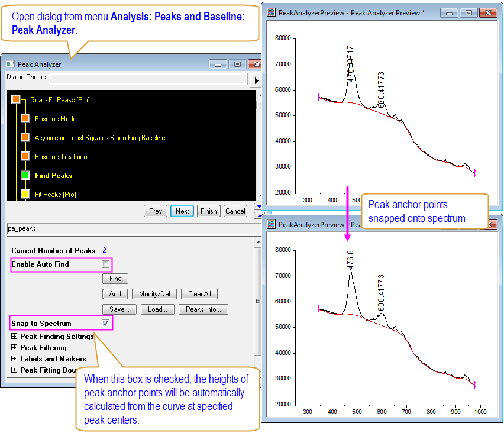Click the green Find Peaks node icon
Viewport: 504px width, 433px height.
pyautogui.click(x=25, y=175)
